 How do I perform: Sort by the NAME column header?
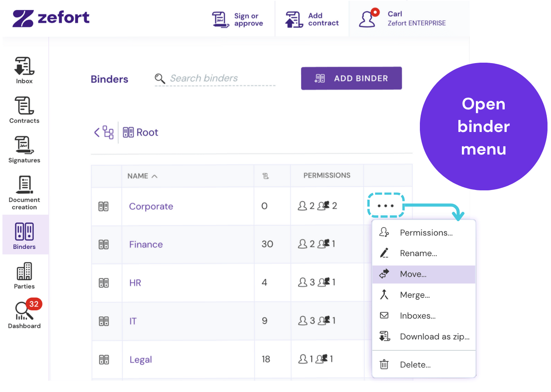[142, 176]
